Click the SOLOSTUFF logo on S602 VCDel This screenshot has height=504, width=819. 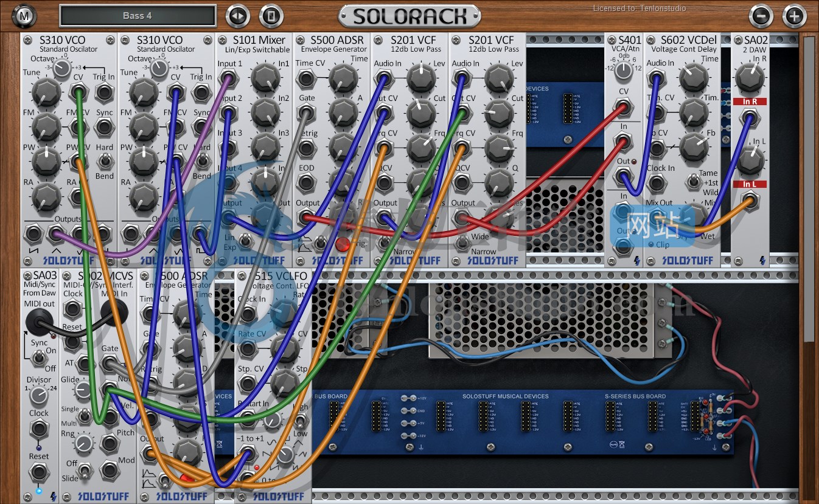point(687,261)
